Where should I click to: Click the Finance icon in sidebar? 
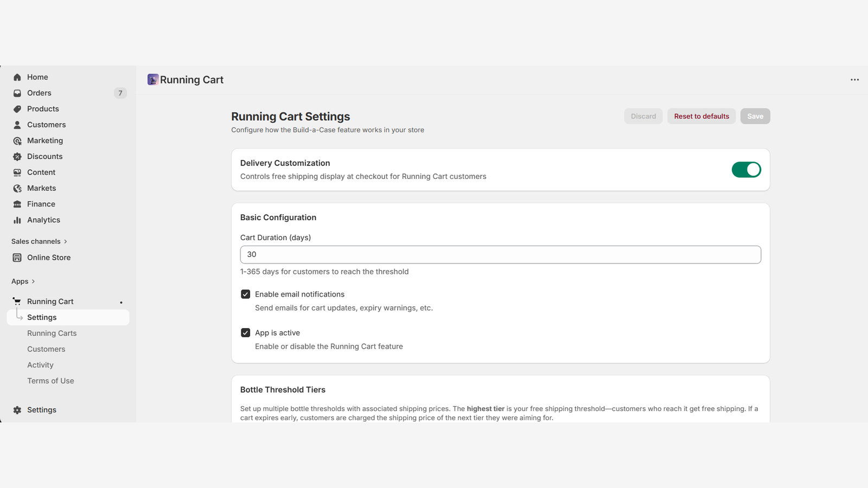pyautogui.click(x=17, y=204)
